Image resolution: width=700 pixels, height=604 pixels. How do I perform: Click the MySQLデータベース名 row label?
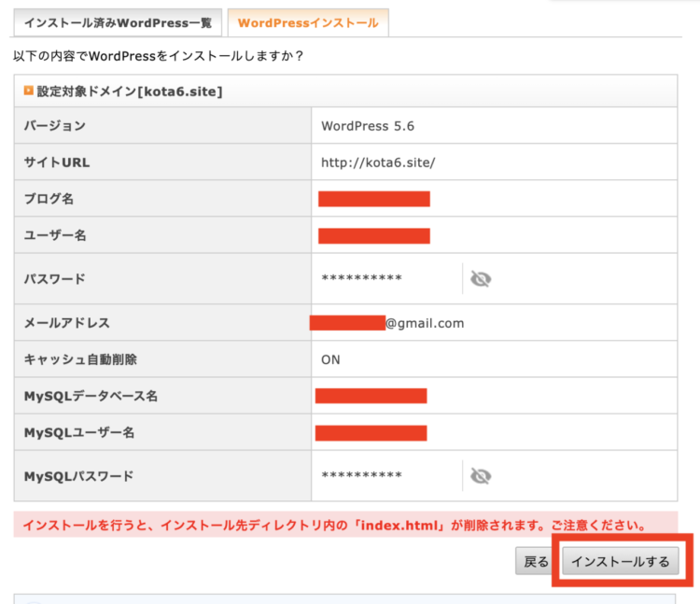tap(91, 396)
